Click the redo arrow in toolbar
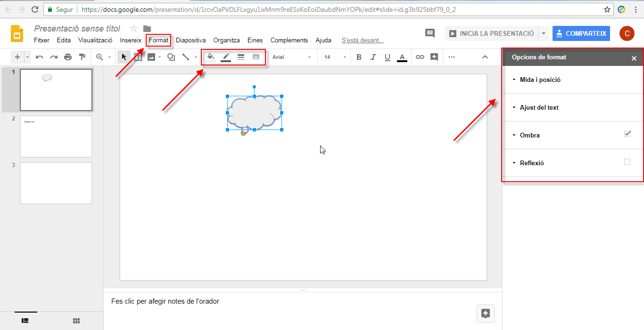644x330 pixels. point(54,57)
